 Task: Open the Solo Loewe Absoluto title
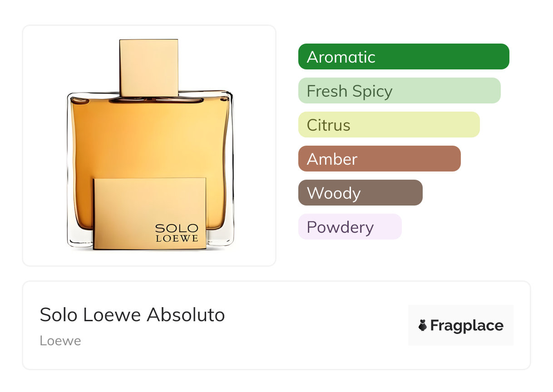point(132,314)
